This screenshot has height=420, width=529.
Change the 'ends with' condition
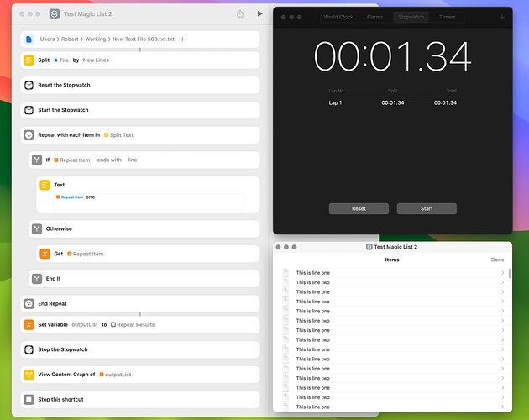pos(109,160)
